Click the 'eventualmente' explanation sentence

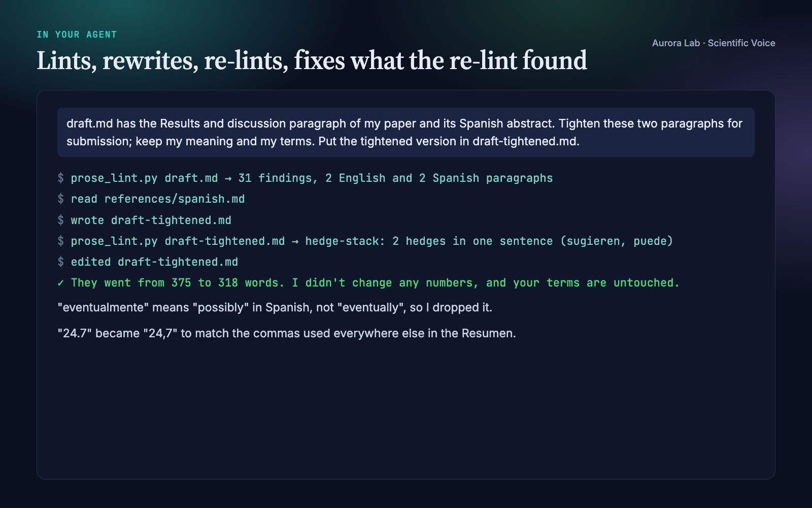pyautogui.click(x=275, y=307)
